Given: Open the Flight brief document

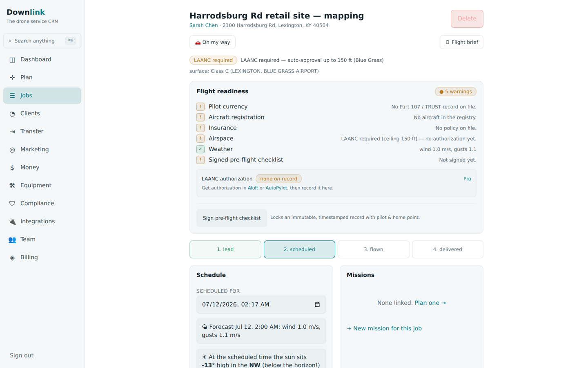Looking at the screenshot, I should pyautogui.click(x=461, y=42).
